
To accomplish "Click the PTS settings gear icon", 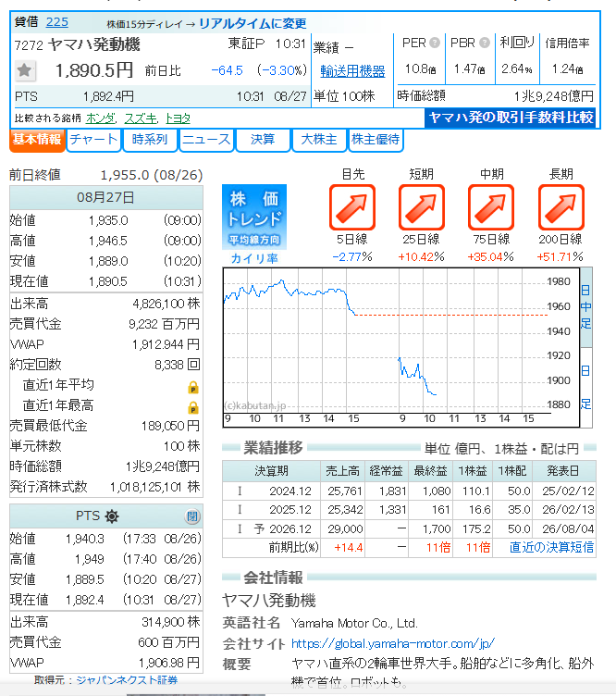I will pos(112,516).
